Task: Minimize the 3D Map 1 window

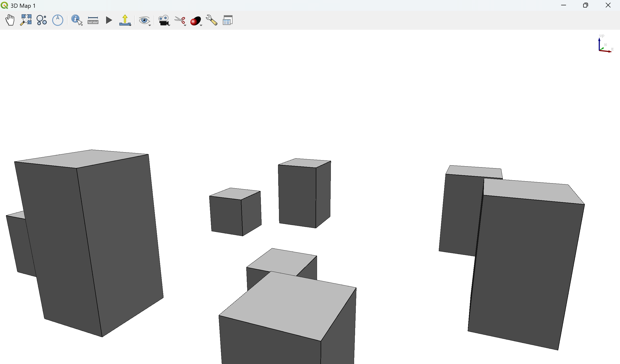Action: 564,5
